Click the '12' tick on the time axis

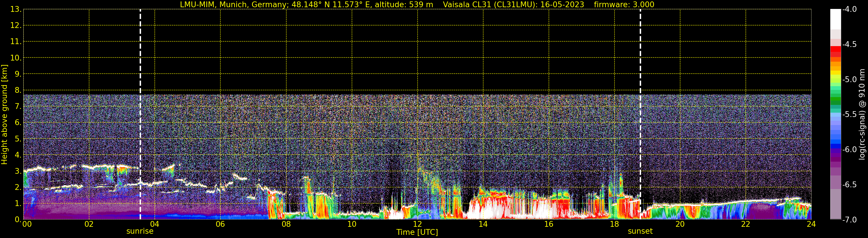[x=417, y=224]
